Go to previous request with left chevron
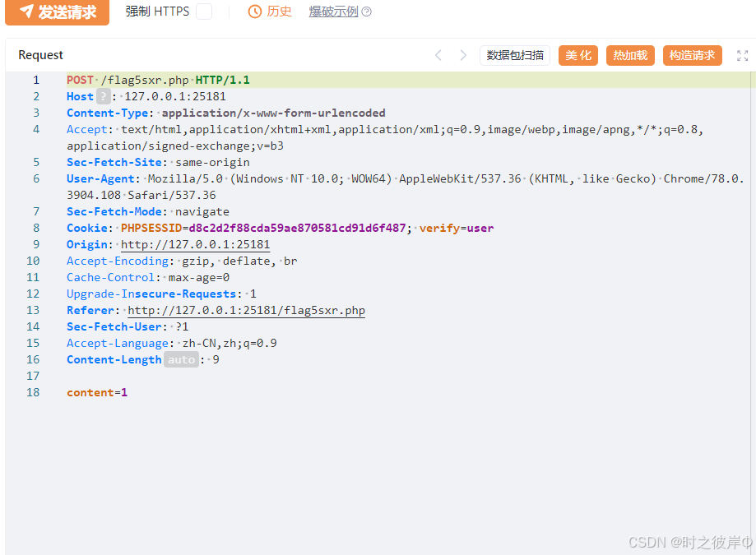Viewport: 756px width, 555px height. point(438,55)
